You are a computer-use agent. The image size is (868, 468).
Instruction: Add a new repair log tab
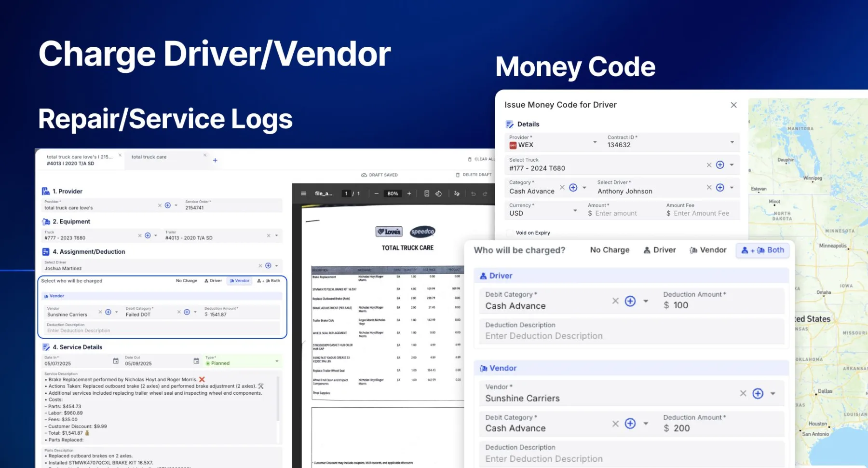coord(215,160)
